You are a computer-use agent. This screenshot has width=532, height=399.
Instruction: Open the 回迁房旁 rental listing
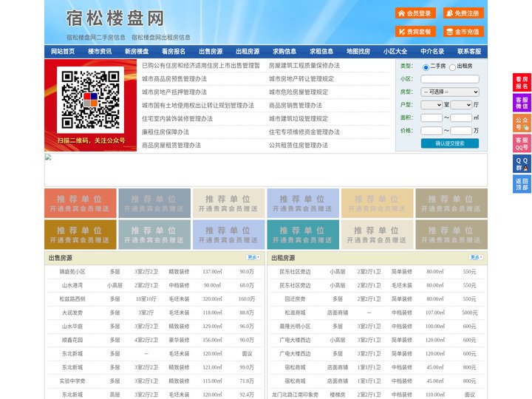pos(295,299)
